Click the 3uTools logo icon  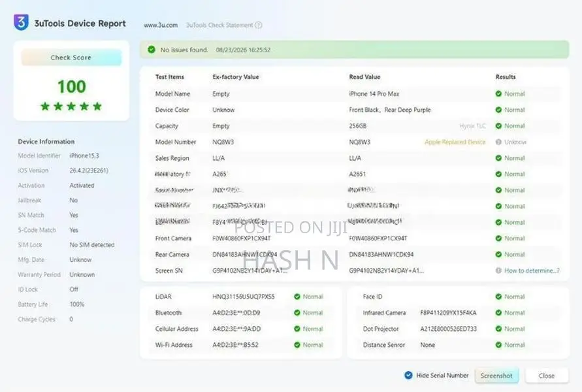(x=21, y=22)
